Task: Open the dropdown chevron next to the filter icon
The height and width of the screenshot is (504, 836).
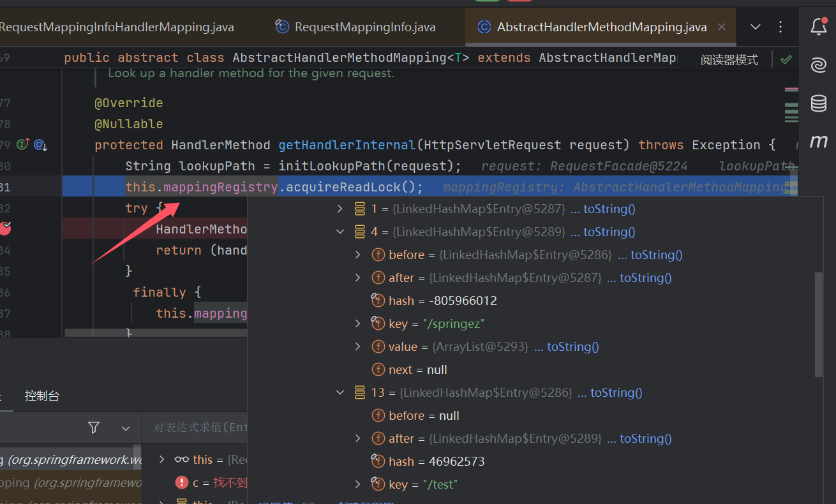Action: click(x=126, y=428)
